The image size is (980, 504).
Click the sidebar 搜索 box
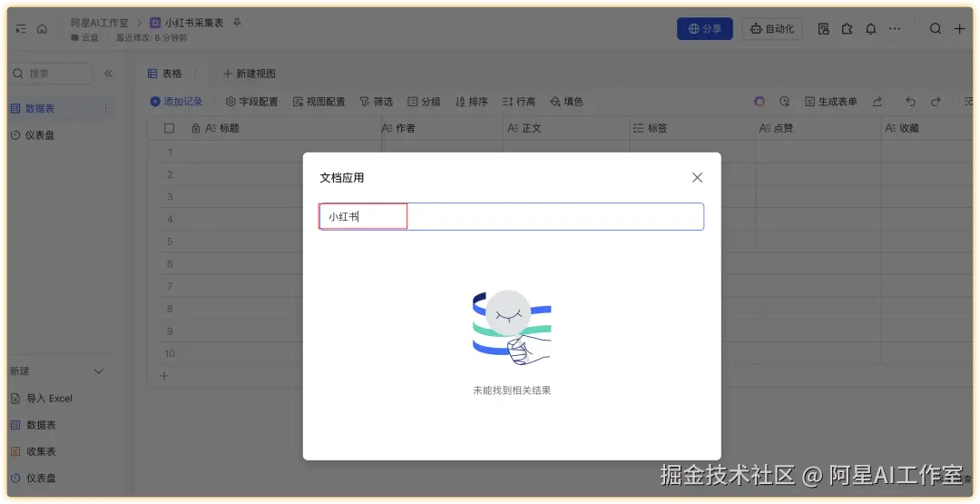pyautogui.click(x=51, y=74)
